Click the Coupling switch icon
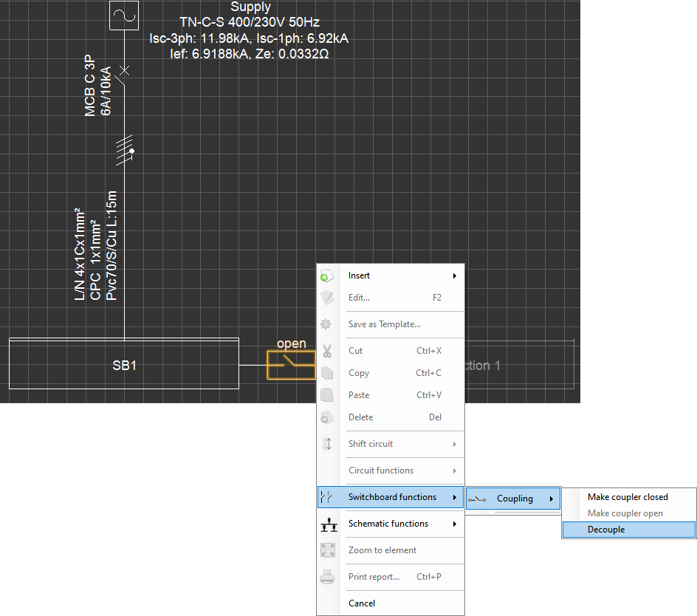 coord(477,499)
